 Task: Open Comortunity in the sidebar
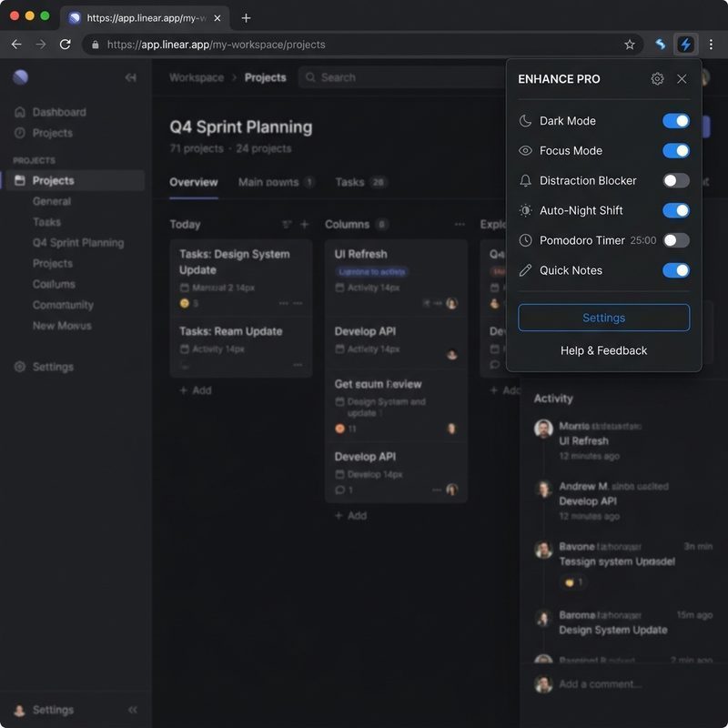[x=63, y=305]
